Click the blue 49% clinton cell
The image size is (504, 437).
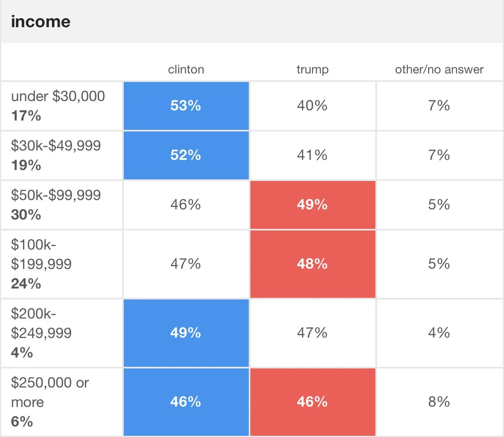(x=186, y=333)
